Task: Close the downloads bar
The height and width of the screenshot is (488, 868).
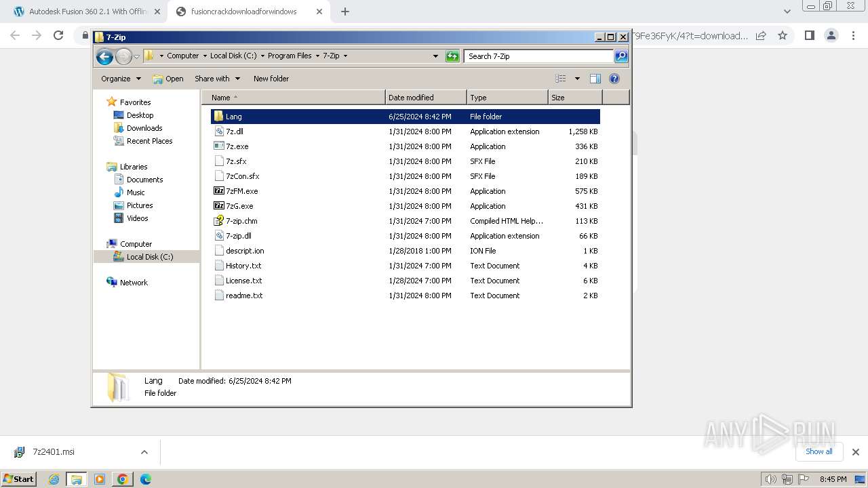Action: [x=855, y=452]
